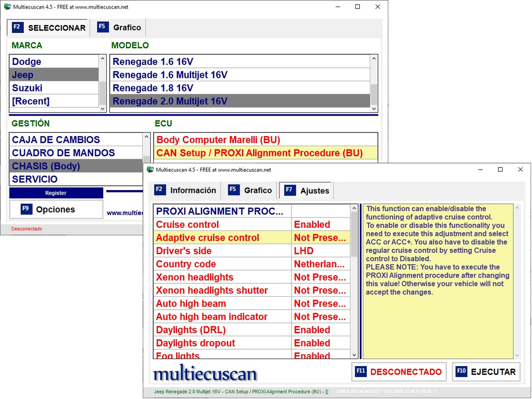532x399 pixels.
Task: Select SERVICIO in GESTIÓN list
Action: click(76, 179)
